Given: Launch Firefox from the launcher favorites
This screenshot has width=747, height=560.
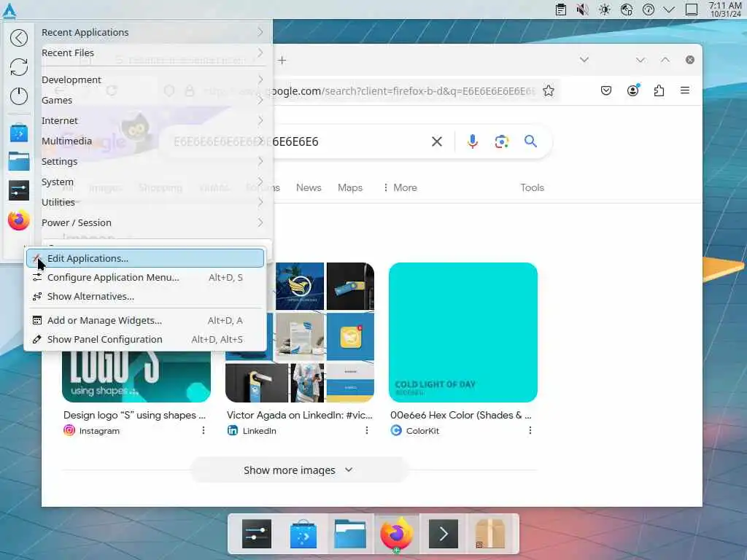Looking at the screenshot, I should [x=18, y=220].
